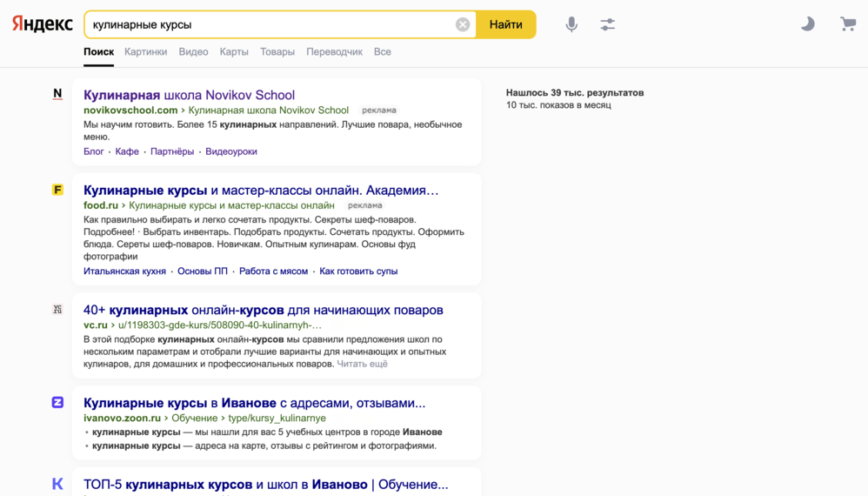This screenshot has width=868, height=496.
Task: Select the Поиск tab
Action: (x=98, y=52)
